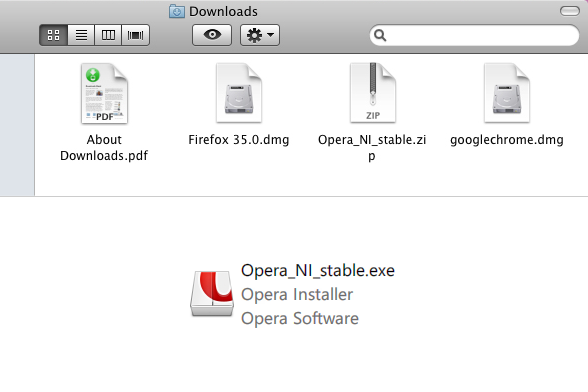The width and height of the screenshot is (588, 392).
Task: Switch to Cover Flow view
Action: click(x=135, y=35)
